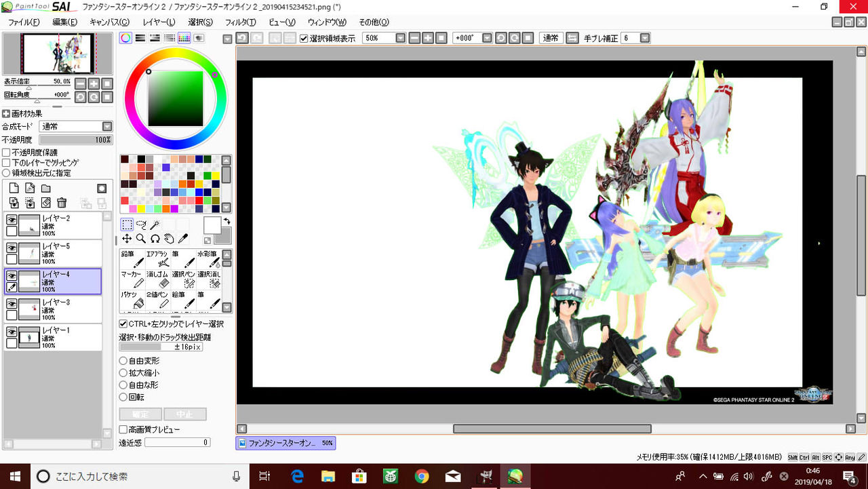The height and width of the screenshot is (489, 868).
Task: Open the ファイル menu
Action: (x=24, y=22)
